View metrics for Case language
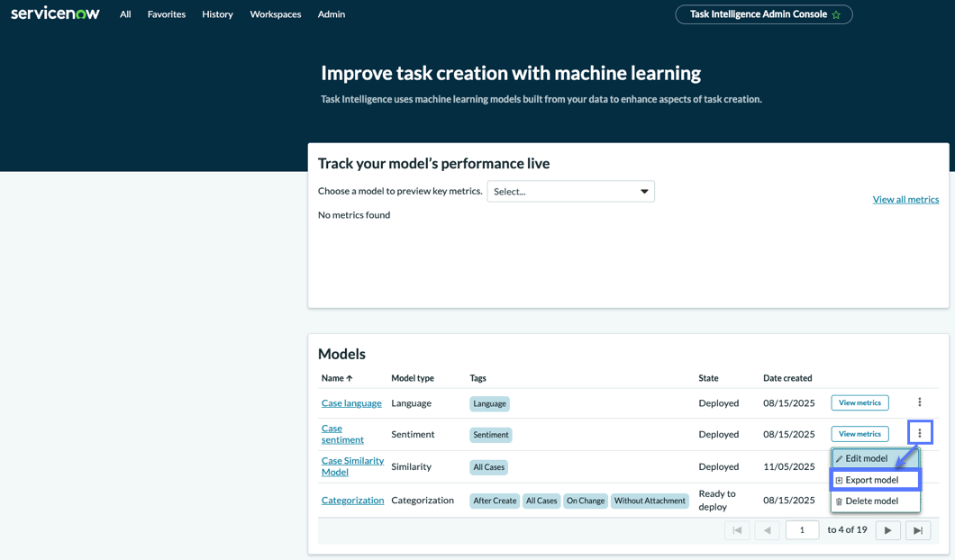 pyautogui.click(x=859, y=402)
